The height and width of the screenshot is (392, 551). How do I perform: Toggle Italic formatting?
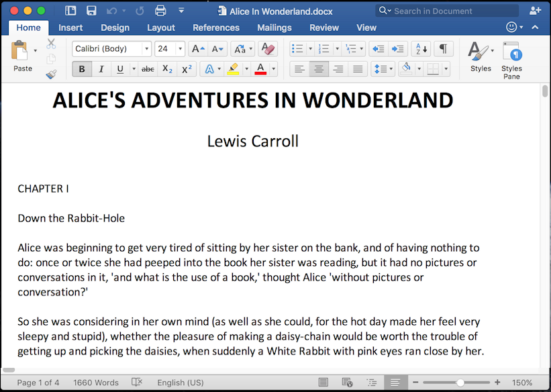(x=101, y=69)
